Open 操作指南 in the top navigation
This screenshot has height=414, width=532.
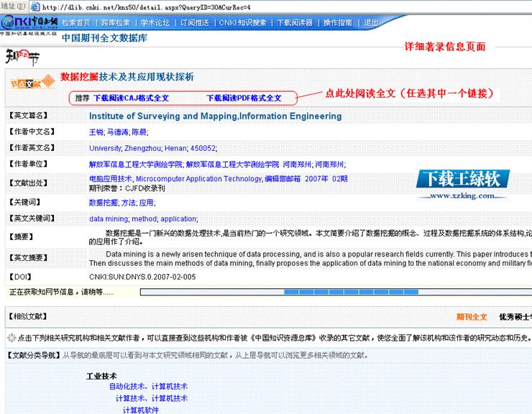tap(338, 23)
